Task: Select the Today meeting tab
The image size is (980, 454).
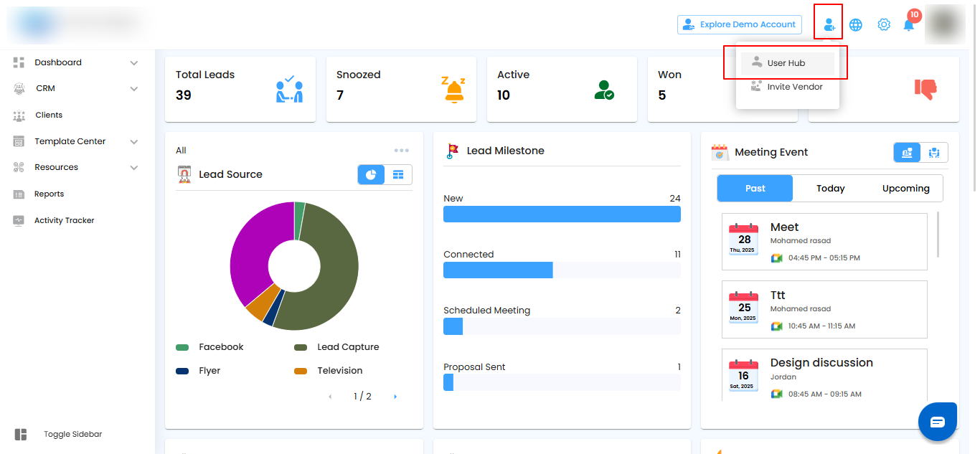Action: point(830,189)
